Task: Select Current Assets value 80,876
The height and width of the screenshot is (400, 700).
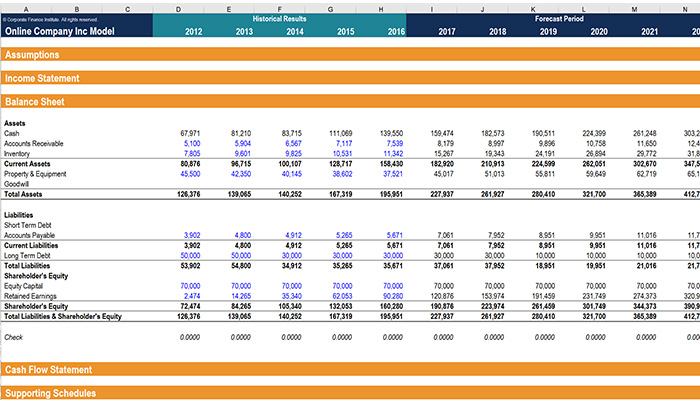Action: click(190, 164)
